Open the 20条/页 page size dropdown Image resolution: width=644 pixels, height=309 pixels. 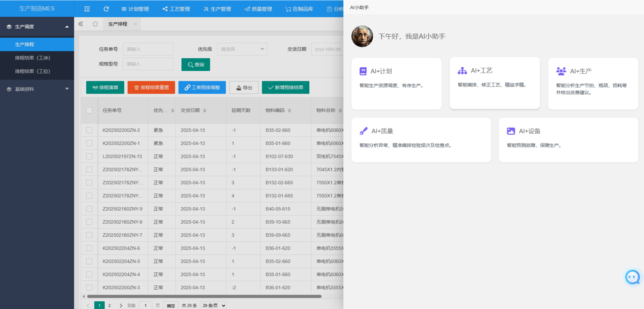pos(213,305)
